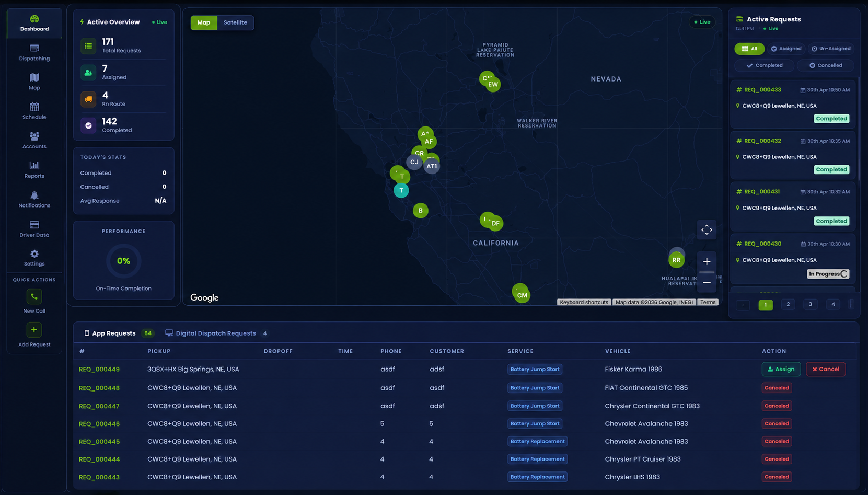Switch map to Map view

pyautogui.click(x=204, y=22)
